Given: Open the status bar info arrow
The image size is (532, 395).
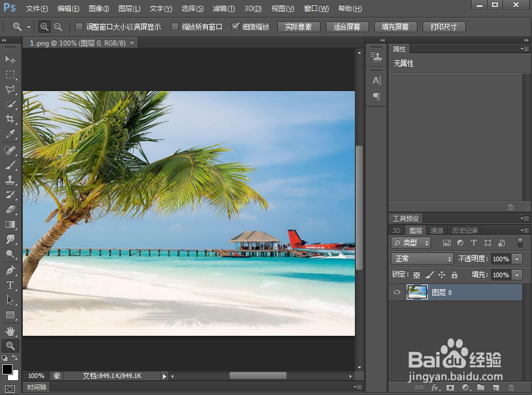Looking at the screenshot, I should pyautogui.click(x=164, y=376).
